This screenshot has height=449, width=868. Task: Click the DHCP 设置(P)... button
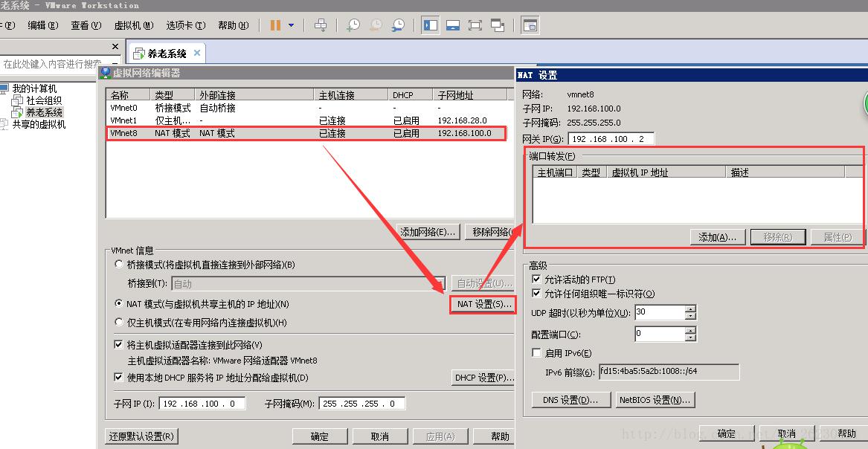483,378
